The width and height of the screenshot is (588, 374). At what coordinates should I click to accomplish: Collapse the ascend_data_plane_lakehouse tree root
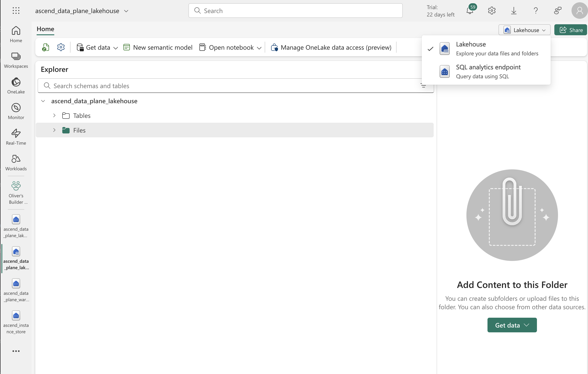43,101
